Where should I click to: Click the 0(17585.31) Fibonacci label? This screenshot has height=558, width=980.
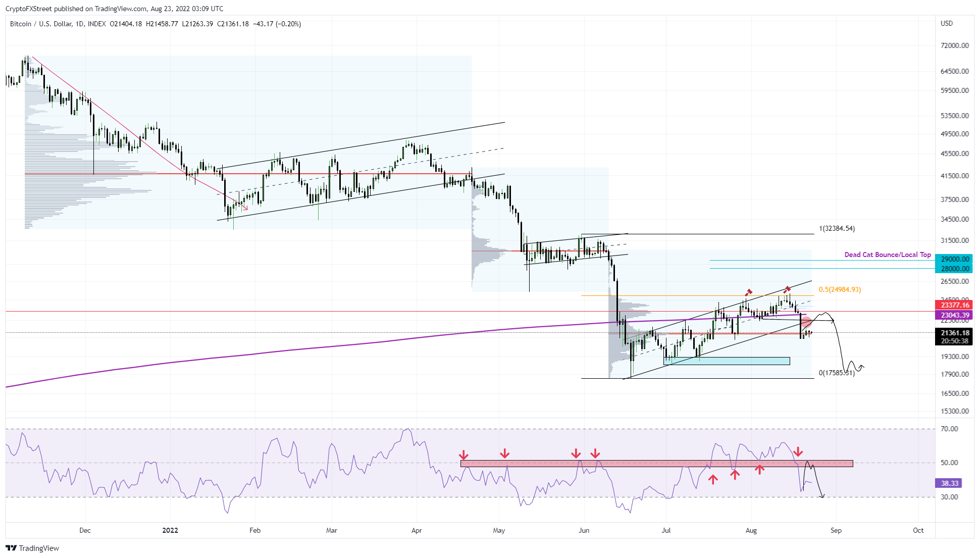pyautogui.click(x=837, y=373)
